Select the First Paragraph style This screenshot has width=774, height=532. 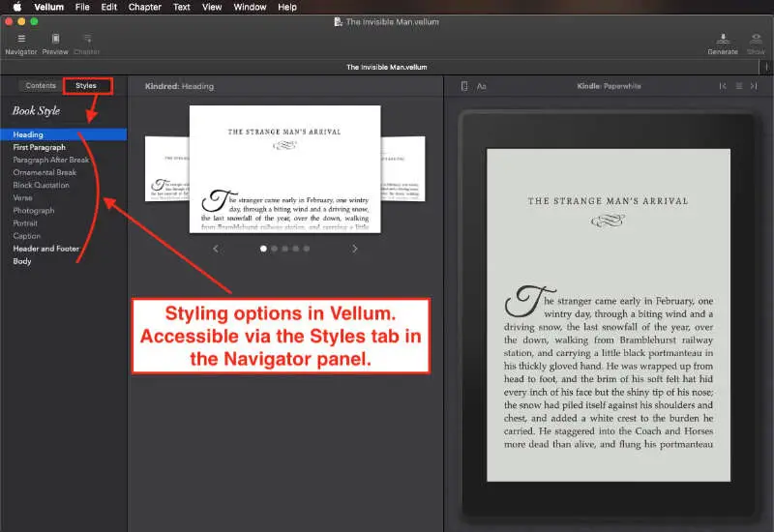[39, 147]
